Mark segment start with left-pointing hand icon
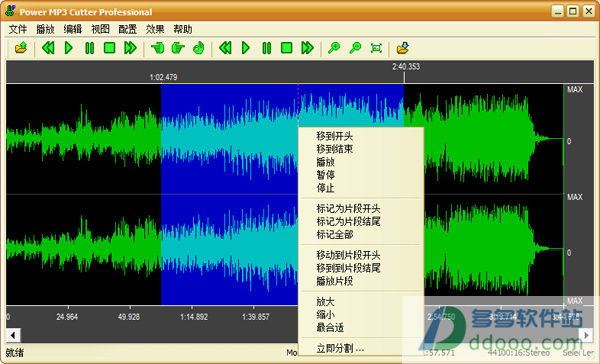Image resolution: width=600 pixels, height=364 pixels. (157, 48)
